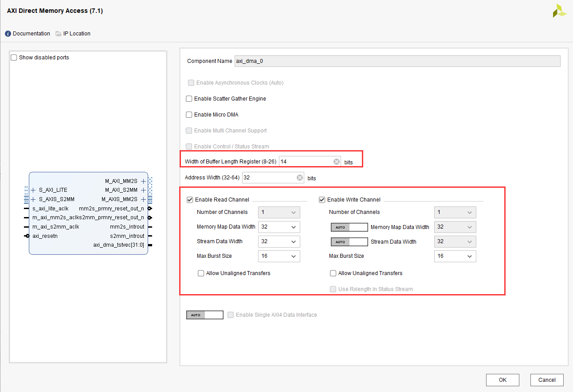This screenshot has height=392, width=573.
Task: Toggle AUTO switch for write Stream Data Width
Action: click(349, 242)
